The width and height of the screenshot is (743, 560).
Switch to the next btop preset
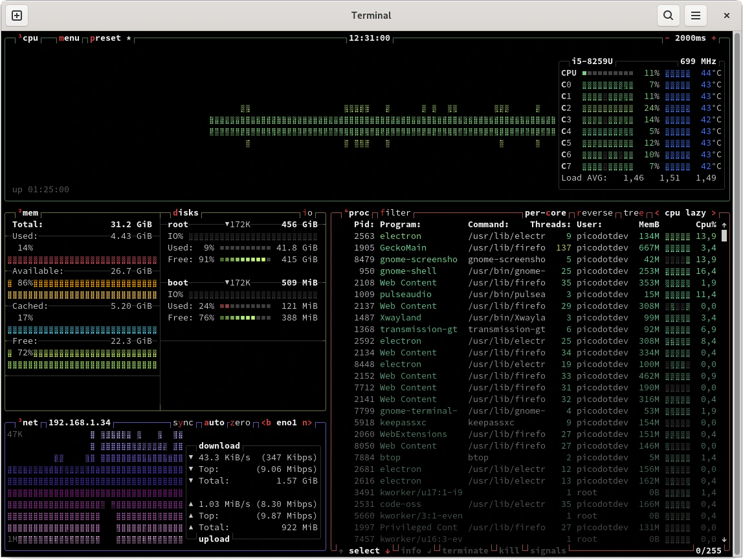pyautogui.click(x=105, y=38)
